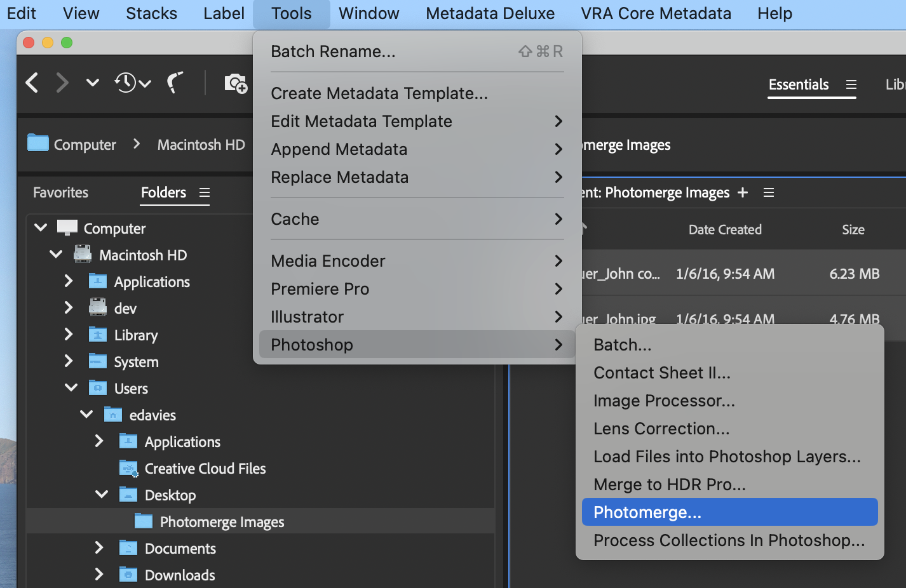Open the Media Encoder submenu
This screenshot has width=906, height=588.
[417, 261]
